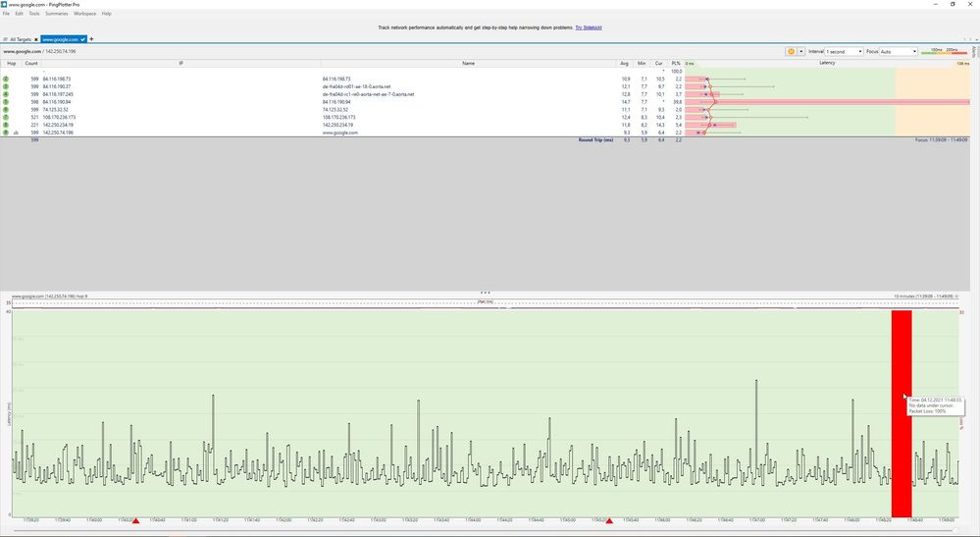Sort by the PL% column header
The image size is (980, 537).
point(676,63)
